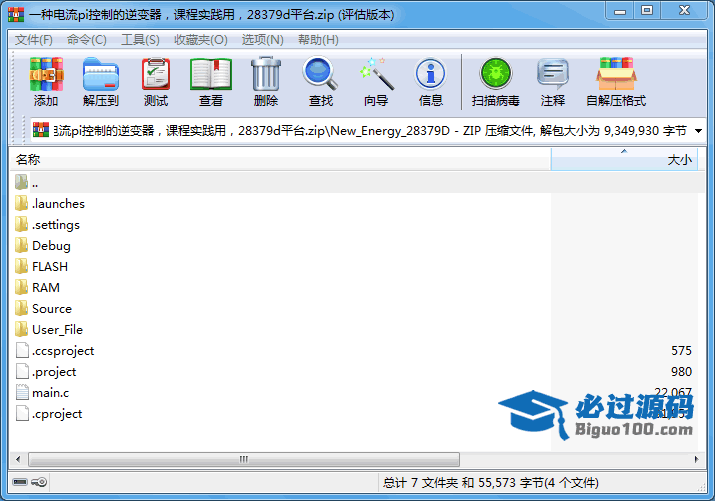
Task: Click the 980 size value
Action: pyautogui.click(x=681, y=372)
